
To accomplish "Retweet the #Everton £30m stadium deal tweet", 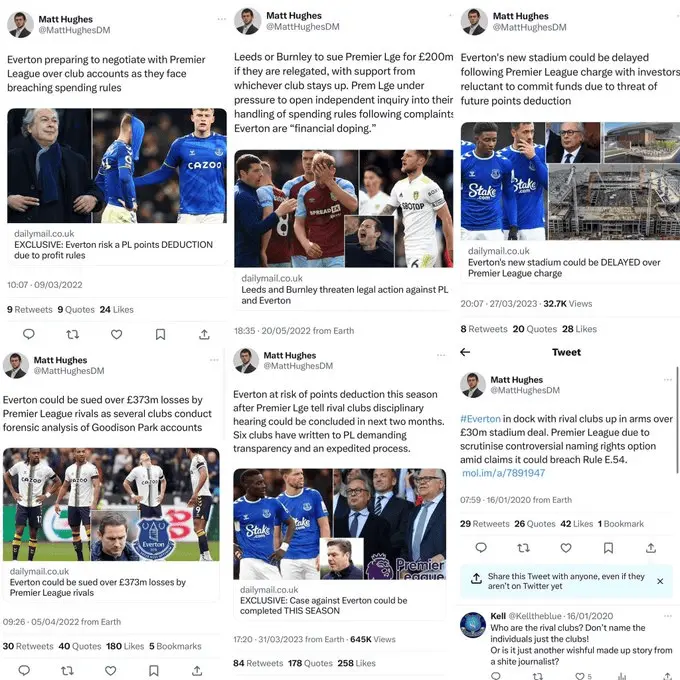I will click(x=523, y=548).
